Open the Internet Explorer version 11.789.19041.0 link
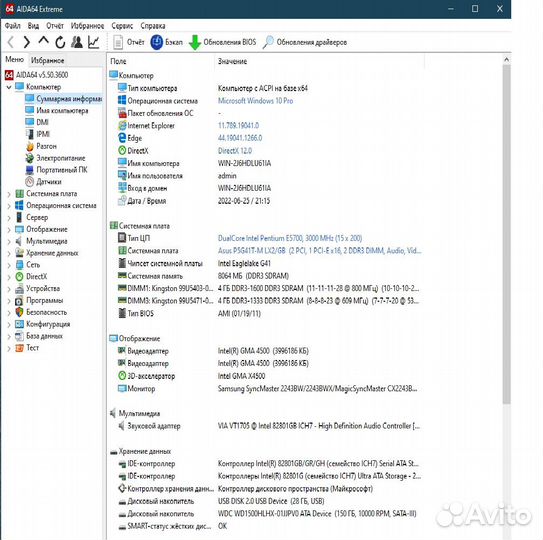The image size is (543, 540). pyautogui.click(x=238, y=125)
